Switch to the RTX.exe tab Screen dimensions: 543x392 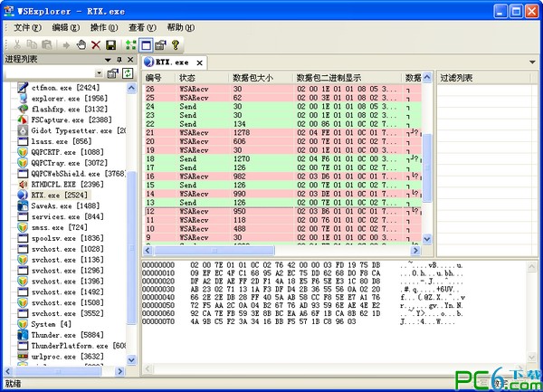172,62
